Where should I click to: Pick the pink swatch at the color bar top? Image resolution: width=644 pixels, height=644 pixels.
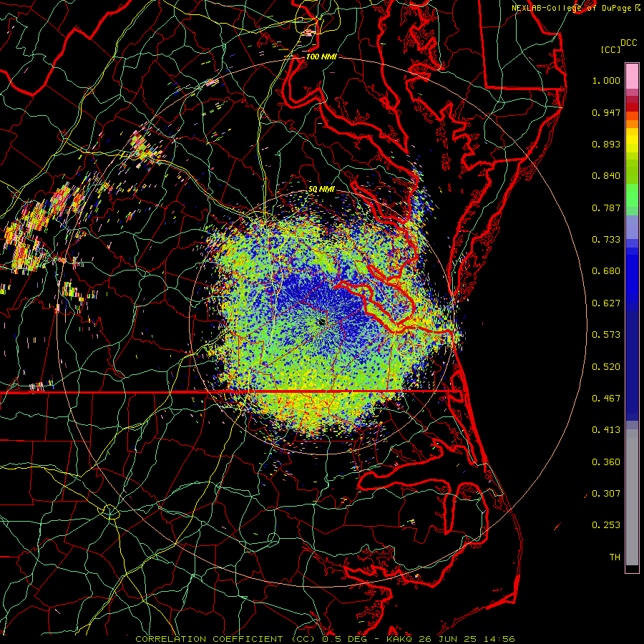[x=632, y=76]
